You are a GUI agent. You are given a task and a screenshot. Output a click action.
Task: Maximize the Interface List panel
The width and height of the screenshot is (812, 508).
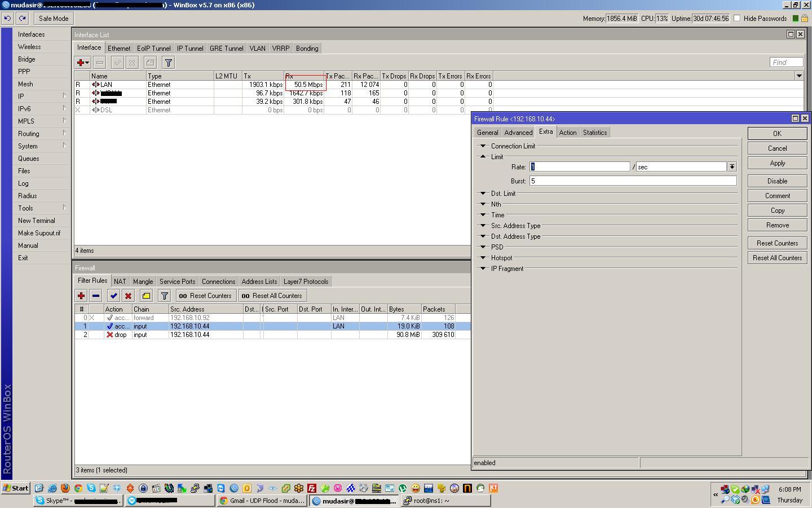pyautogui.click(x=791, y=34)
